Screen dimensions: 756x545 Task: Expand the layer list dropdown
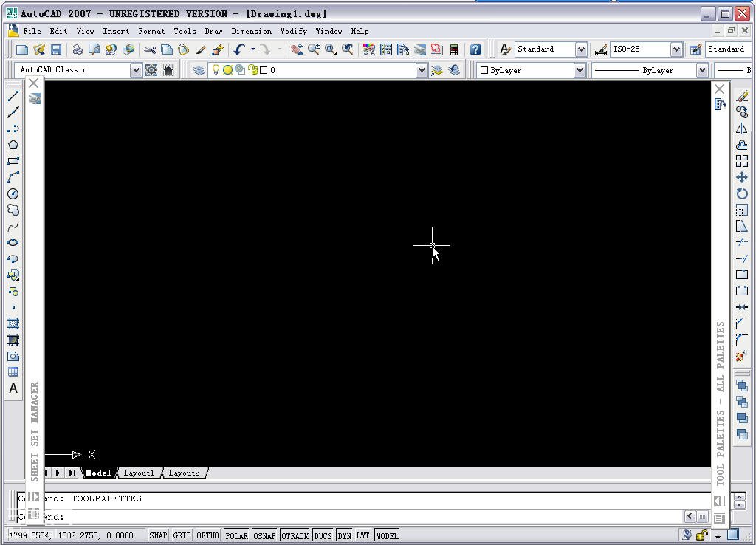coord(422,70)
